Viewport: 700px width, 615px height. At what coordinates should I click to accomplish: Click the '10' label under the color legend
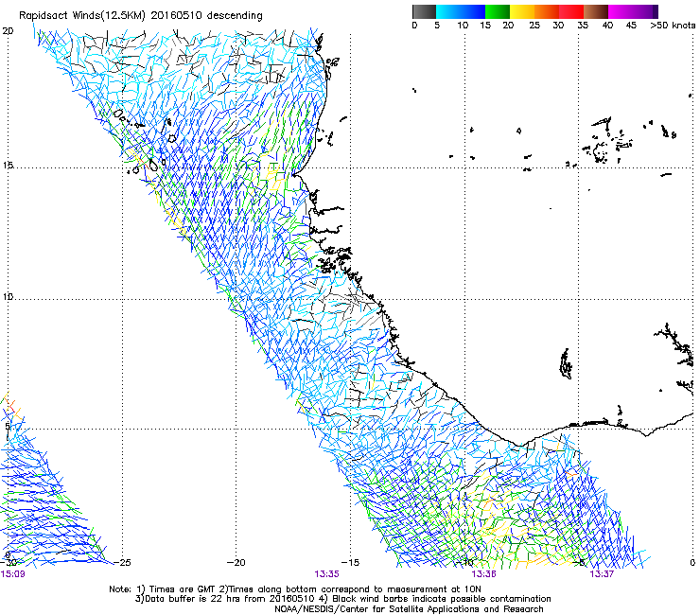463,26
